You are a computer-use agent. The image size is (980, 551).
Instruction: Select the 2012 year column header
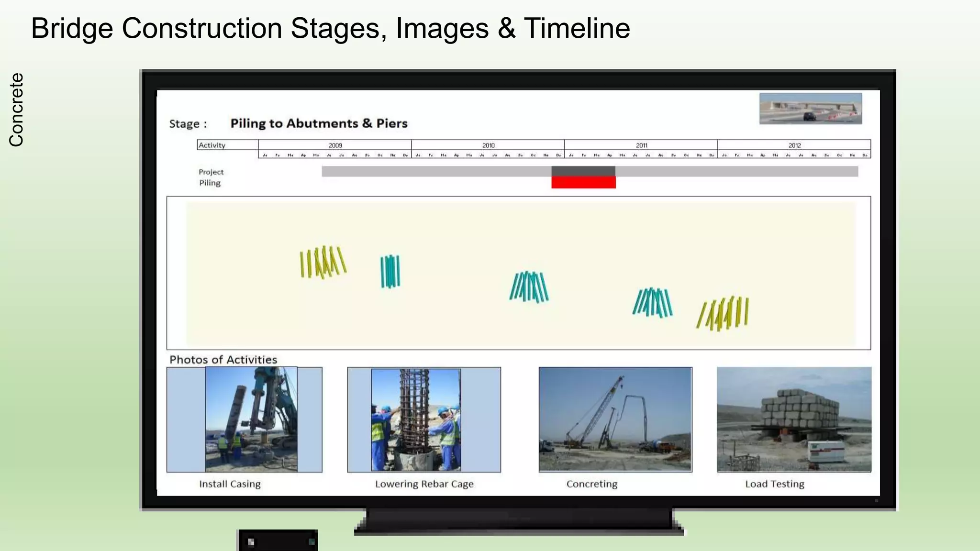[x=794, y=145]
